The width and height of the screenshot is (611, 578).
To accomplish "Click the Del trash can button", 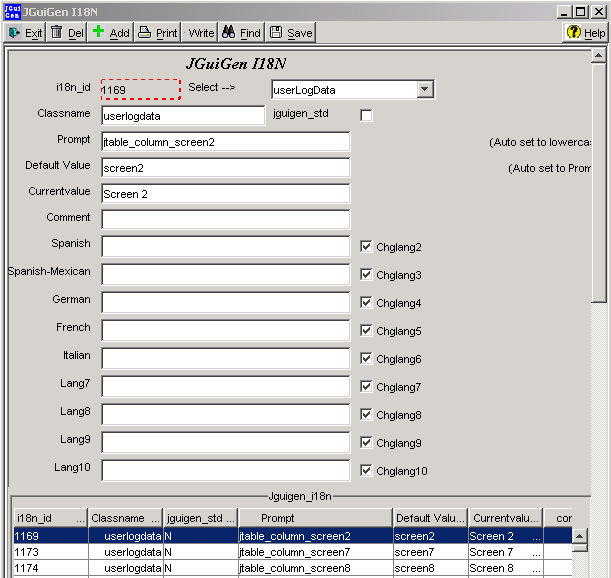I will pos(67,33).
